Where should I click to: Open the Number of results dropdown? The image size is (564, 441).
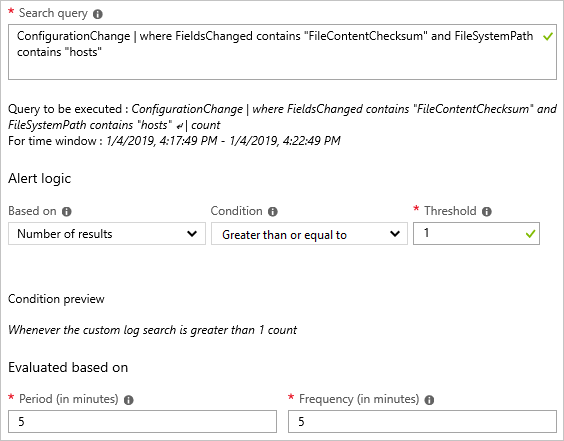(107, 234)
